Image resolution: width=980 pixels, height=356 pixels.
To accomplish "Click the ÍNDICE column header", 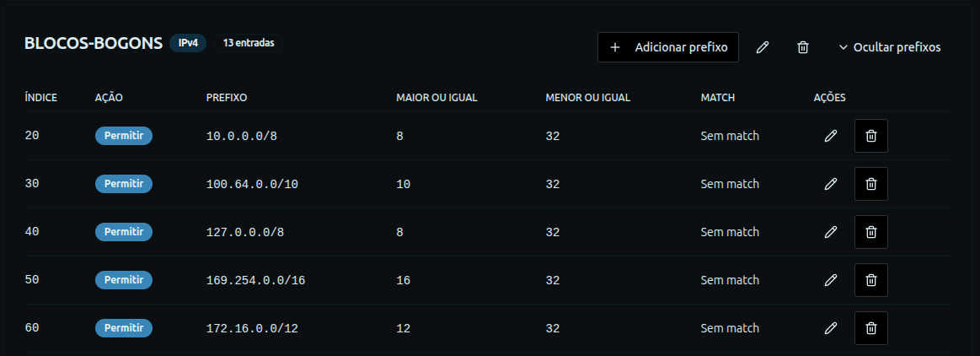I will click(x=41, y=97).
